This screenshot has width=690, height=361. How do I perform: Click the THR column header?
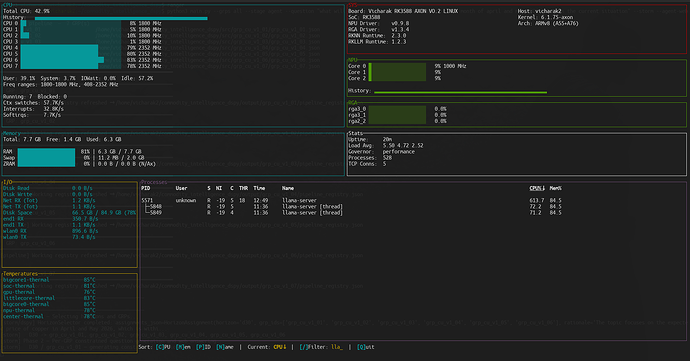(x=243, y=188)
